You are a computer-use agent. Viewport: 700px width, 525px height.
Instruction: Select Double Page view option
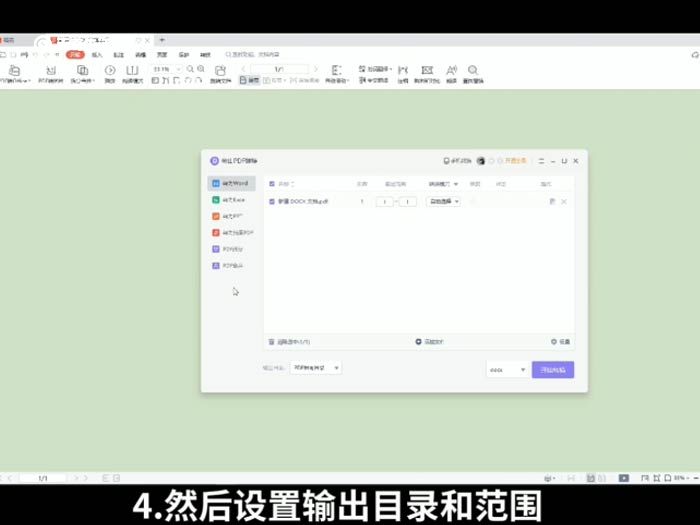click(274, 80)
